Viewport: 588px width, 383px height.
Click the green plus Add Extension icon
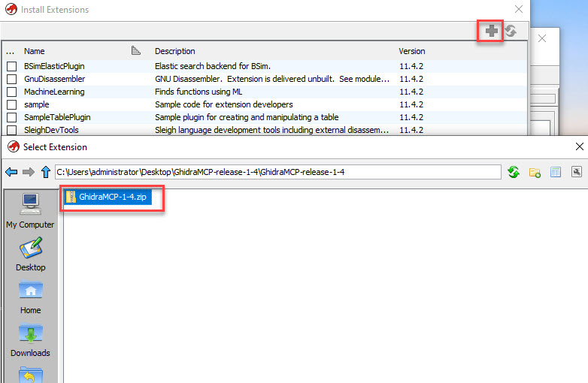coord(491,31)
